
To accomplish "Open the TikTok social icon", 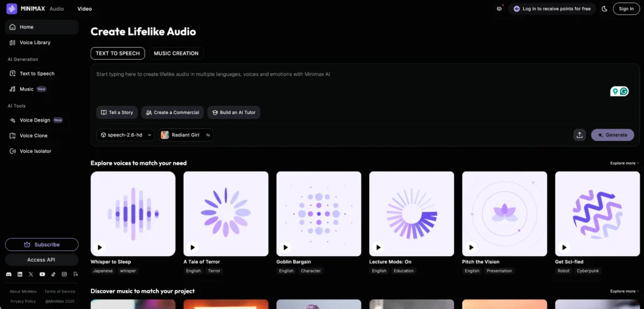I will point(53,274).
